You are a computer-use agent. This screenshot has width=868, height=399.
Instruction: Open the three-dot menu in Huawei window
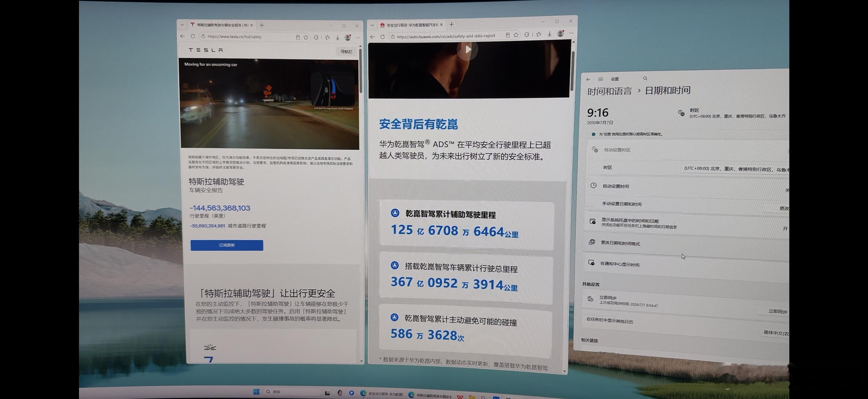571,33
